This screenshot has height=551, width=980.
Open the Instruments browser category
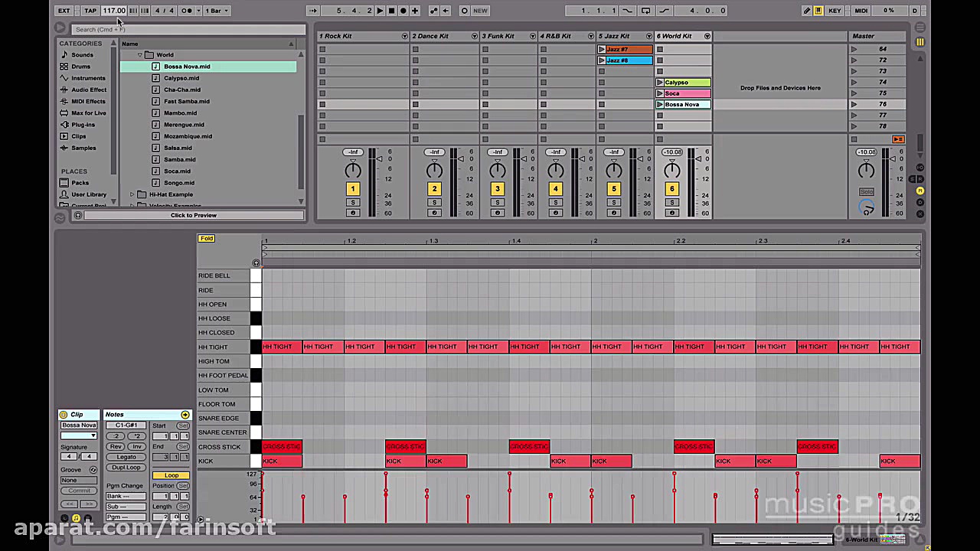point(88,78)
